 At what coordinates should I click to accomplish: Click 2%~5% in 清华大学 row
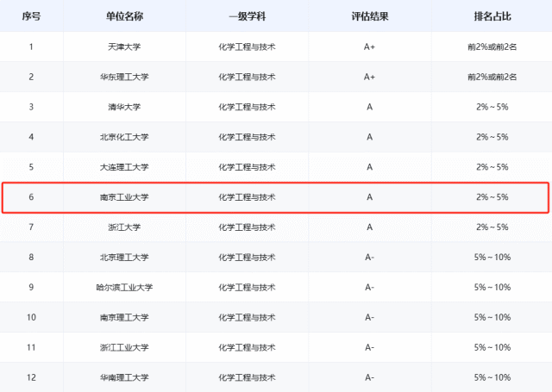(x=492, y=107)
